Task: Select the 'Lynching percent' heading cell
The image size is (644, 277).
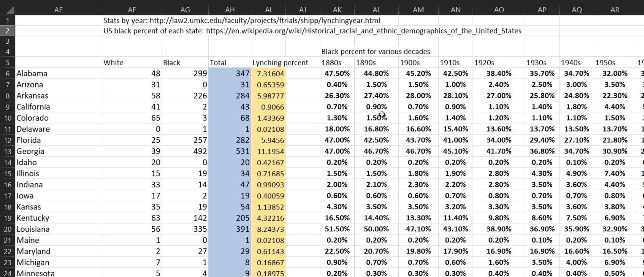Action: coord(280,62)
